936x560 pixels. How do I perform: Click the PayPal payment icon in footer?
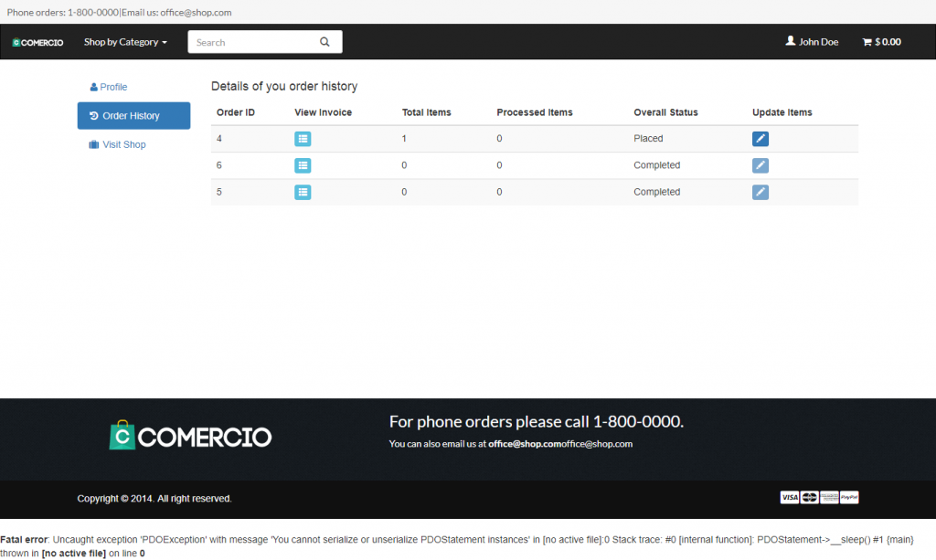pyautogui.click(x=849, y=498)
